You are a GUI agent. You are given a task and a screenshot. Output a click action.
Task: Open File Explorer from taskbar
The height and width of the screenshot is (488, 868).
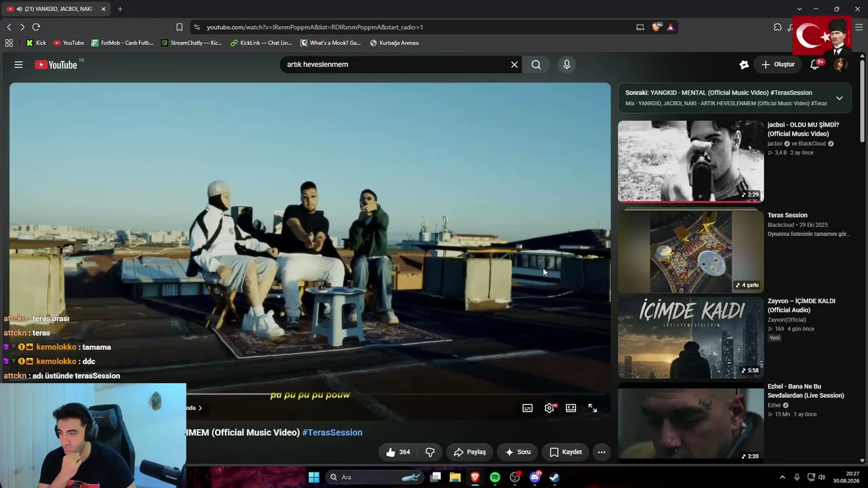(x=455, y=477)
